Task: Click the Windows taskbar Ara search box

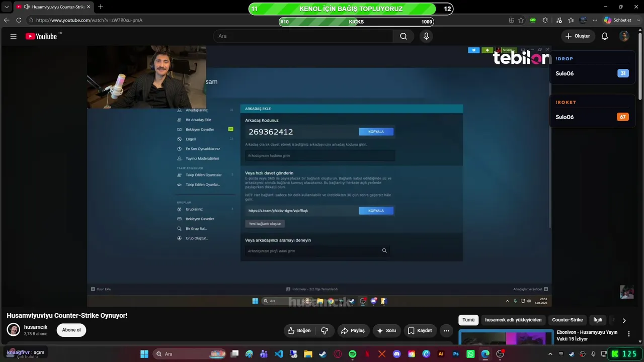Action: pos(190,354)
